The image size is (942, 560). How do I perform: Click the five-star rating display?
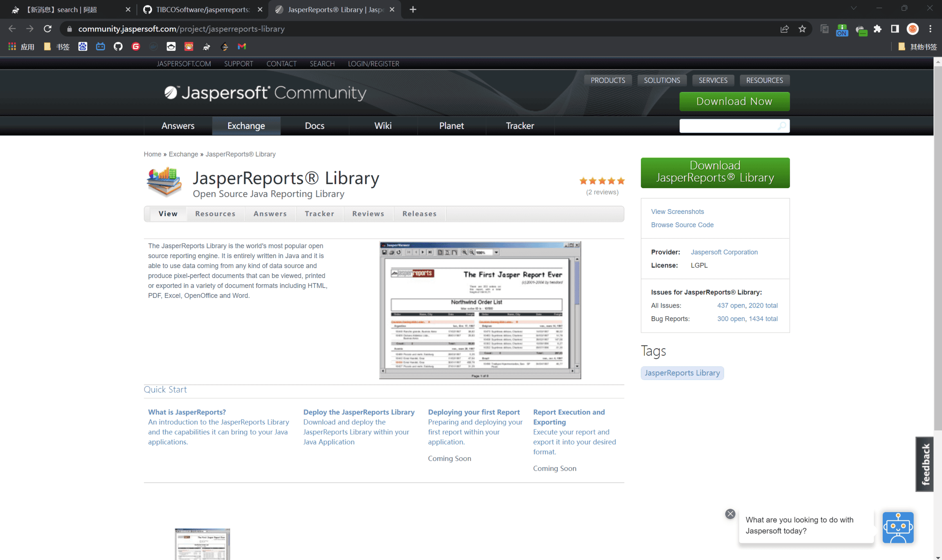point(602,181)
